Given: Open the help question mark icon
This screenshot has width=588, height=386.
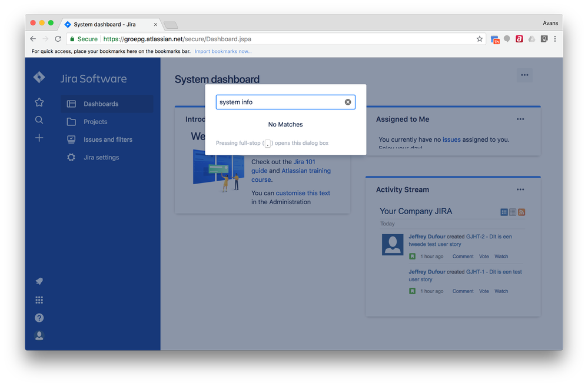Looking at the screenshot, I should pyautogui.click(x=39, y=318).
